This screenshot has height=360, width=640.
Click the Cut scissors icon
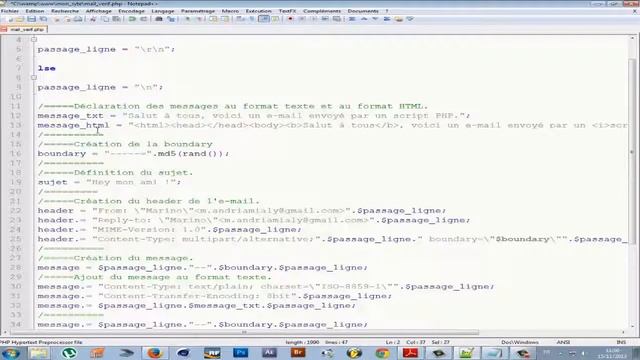point(93,19)
